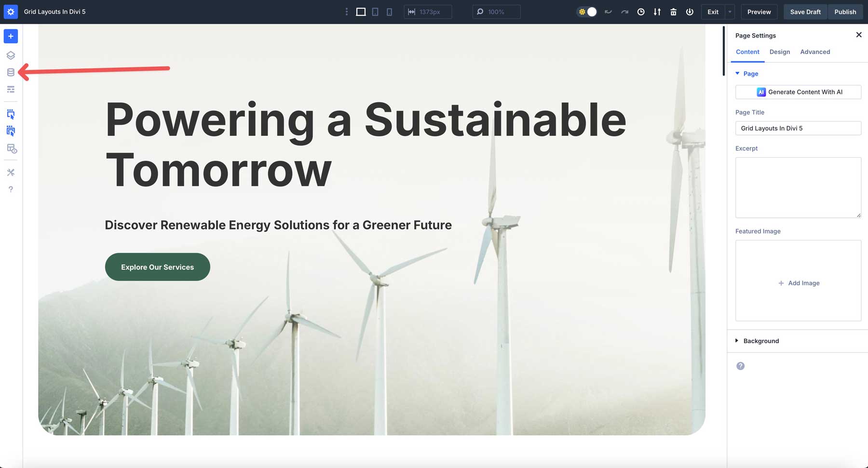Image resolution: width=868 pixels, height=468 pixels.
Task: Open the dropdown arrow beside Exit
Action: [x=730, y=12]
